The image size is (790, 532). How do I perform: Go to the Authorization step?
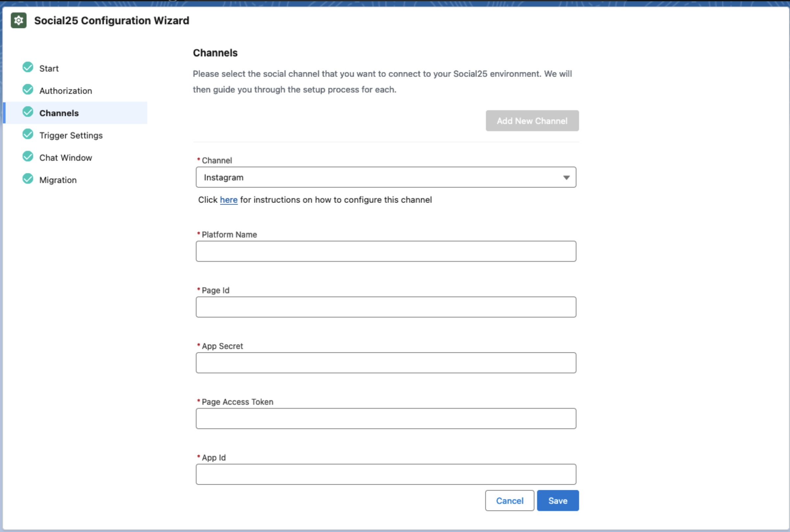[x=65, y=91]
